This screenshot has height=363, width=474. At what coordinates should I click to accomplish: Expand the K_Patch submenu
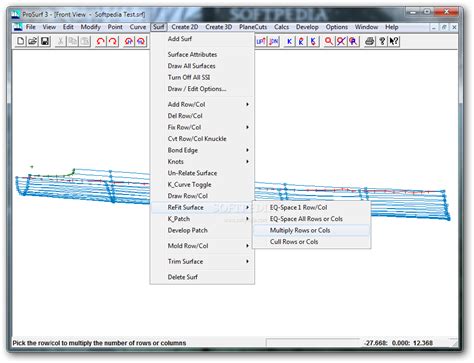coord(202,219)
